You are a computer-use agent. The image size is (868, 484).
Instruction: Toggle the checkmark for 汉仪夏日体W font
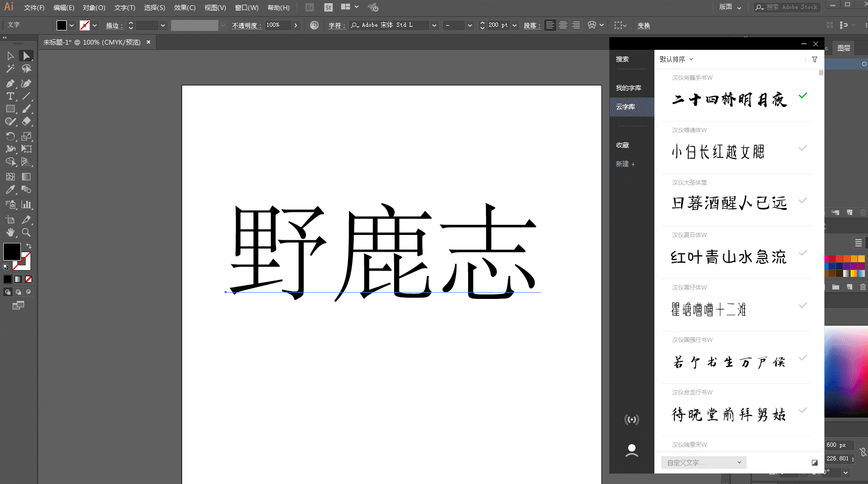[803, 253]
